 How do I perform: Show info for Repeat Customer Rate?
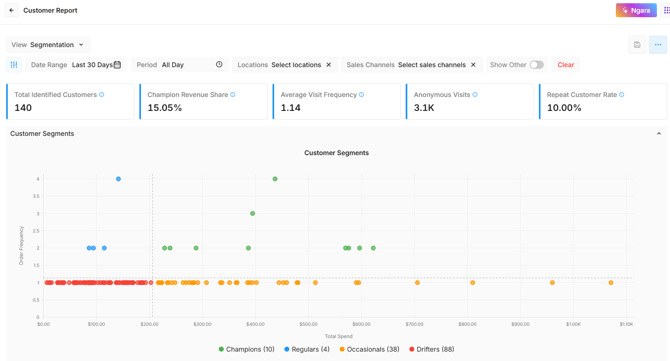622,95
